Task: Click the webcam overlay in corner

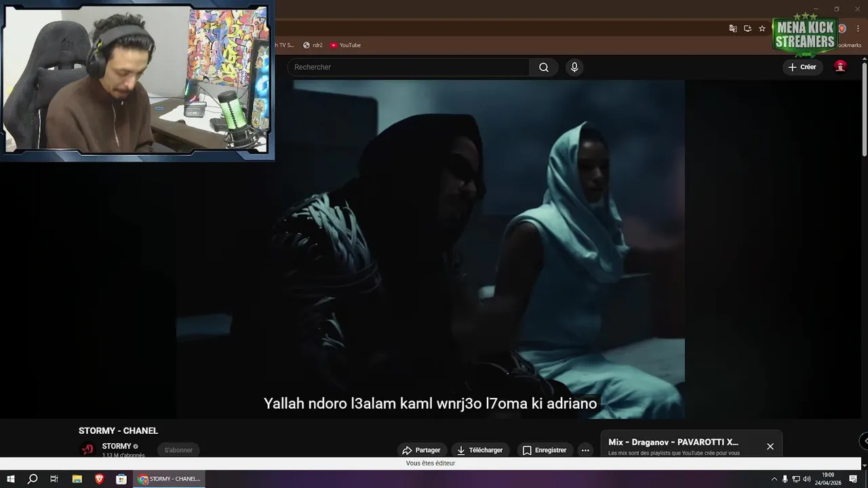Action: tap(136, 80)
